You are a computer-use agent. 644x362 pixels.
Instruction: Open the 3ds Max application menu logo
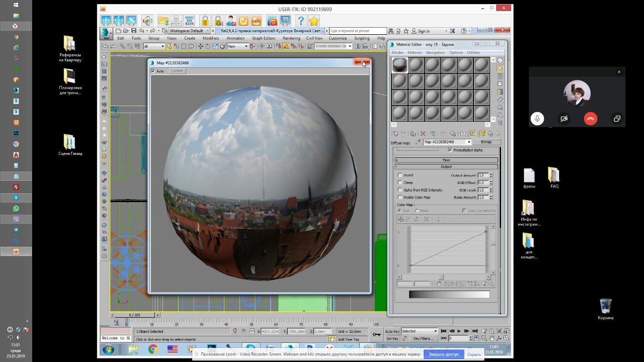106,33
